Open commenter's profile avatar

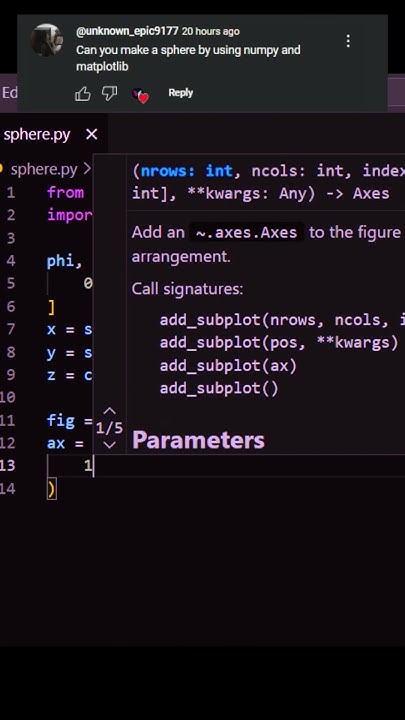[47, 40]
